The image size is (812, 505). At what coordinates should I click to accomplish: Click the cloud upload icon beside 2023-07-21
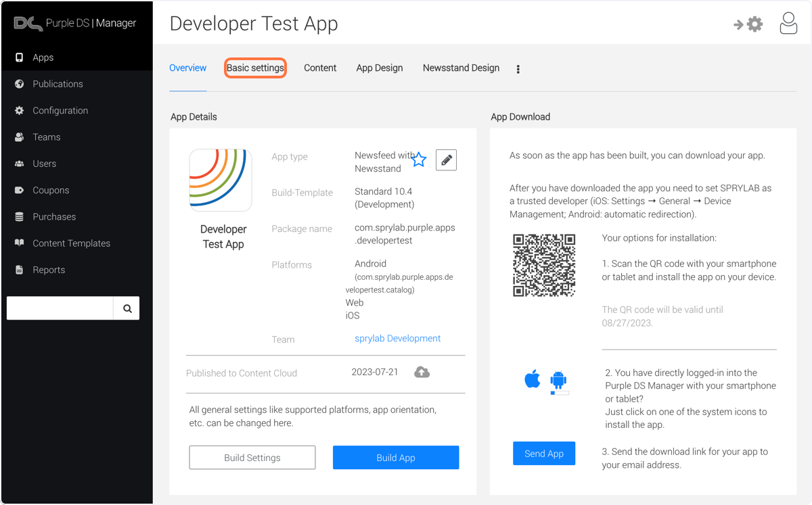pyautogui.click(x=422, y=372)
